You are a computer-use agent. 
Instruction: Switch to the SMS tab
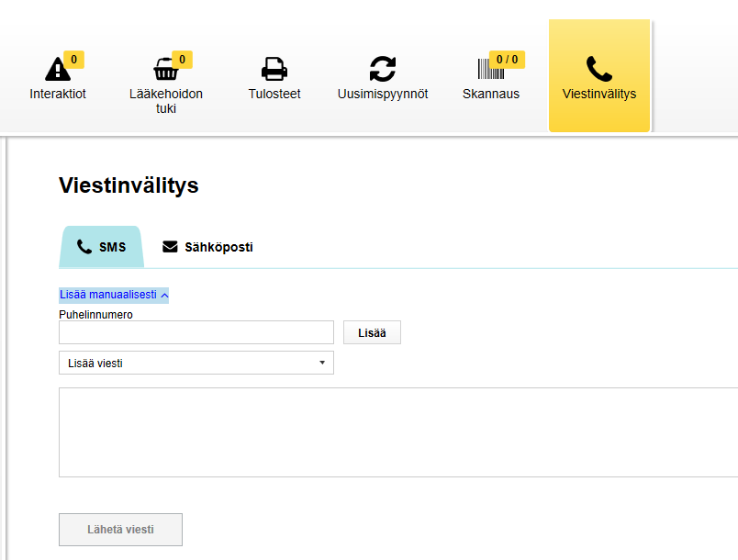point(102,247)
